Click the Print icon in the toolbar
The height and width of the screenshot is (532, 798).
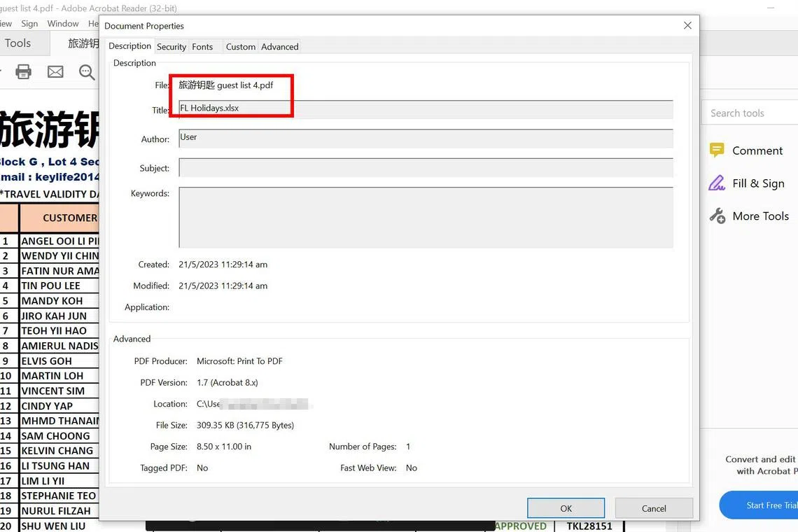pyautogui.click(x=24, y=71)
